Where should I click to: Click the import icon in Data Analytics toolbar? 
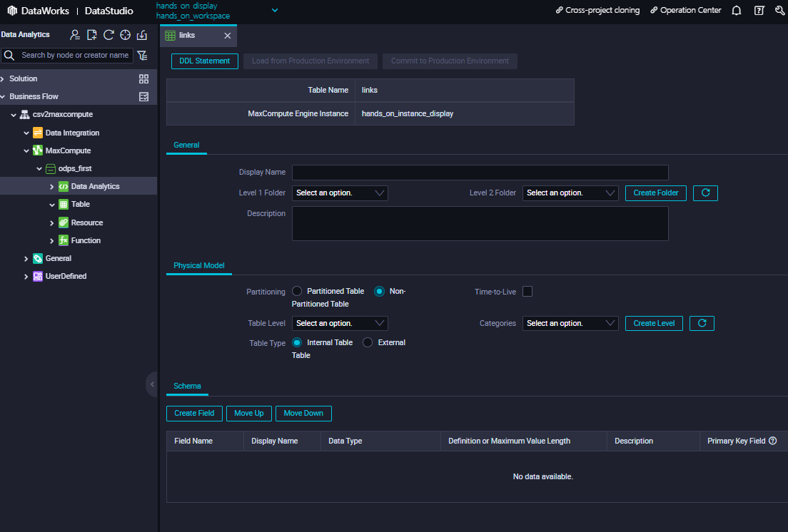(142, 35)
